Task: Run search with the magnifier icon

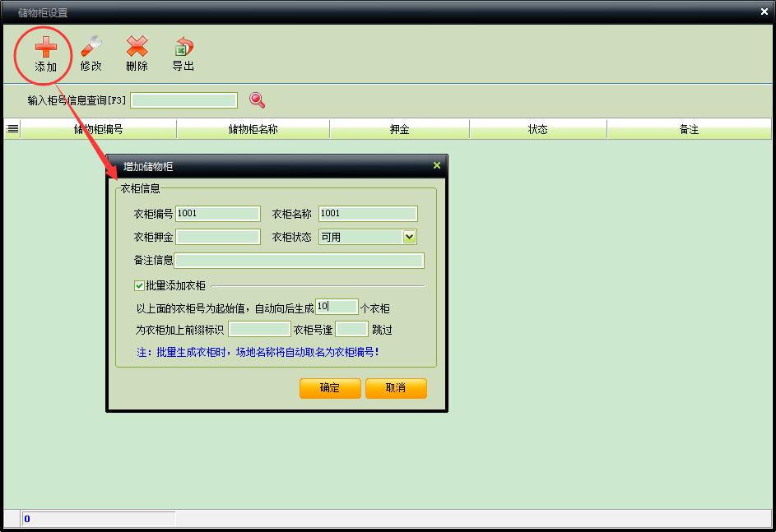Action: coord(257,100)
